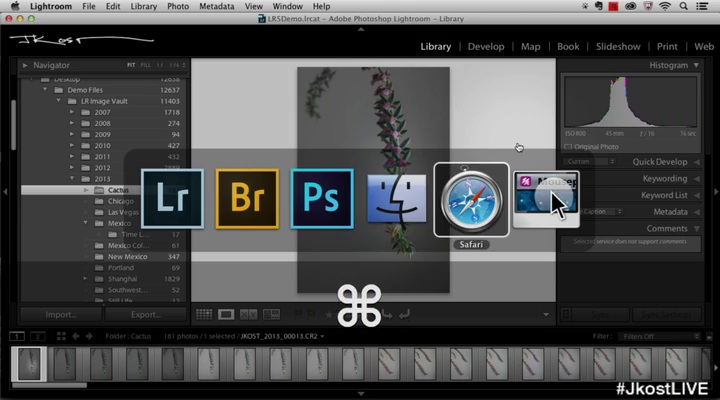
Task: Switch to Develop module
Action: coord(486,46)
